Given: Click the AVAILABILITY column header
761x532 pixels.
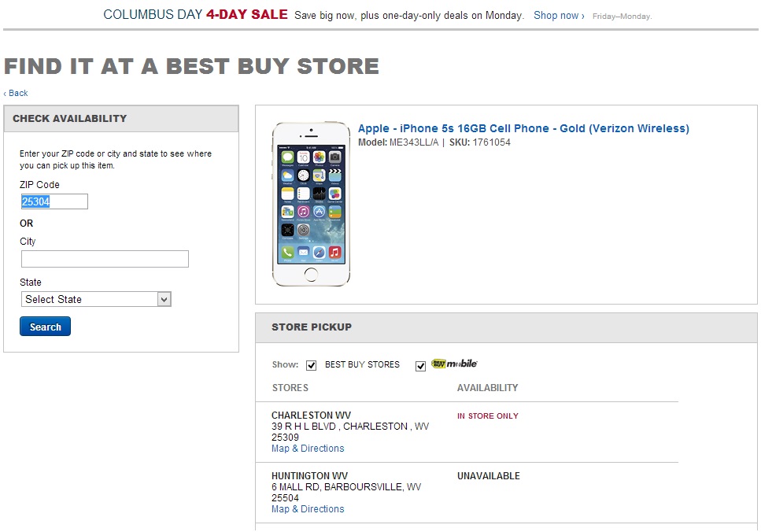Looking at the screenshot, I should tap(487, 388).
